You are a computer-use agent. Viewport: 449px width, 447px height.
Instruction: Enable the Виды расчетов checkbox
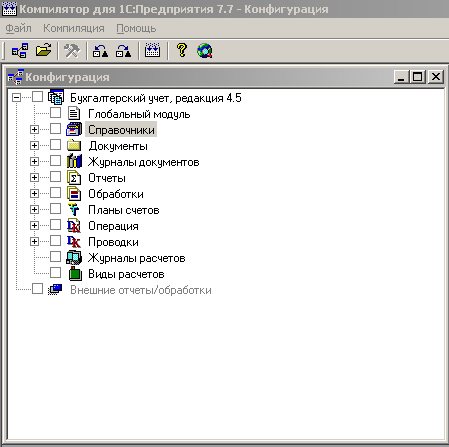55,273
